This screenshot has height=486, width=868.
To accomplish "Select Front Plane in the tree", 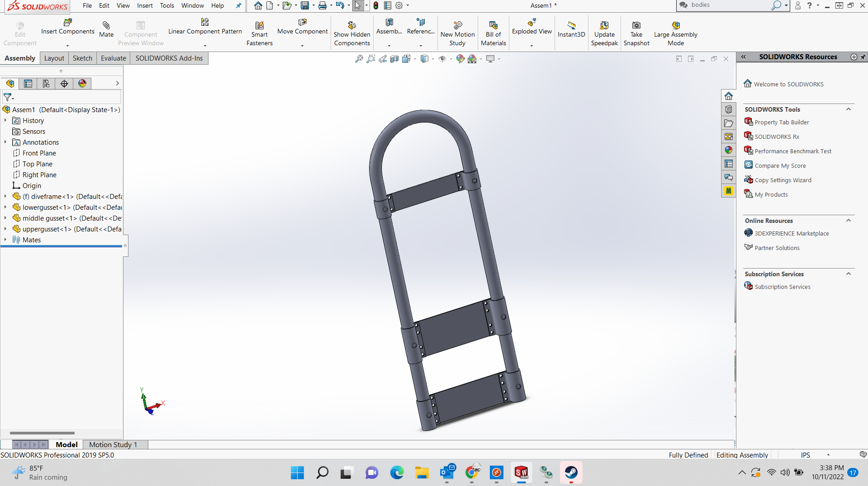I will point(39,153).
